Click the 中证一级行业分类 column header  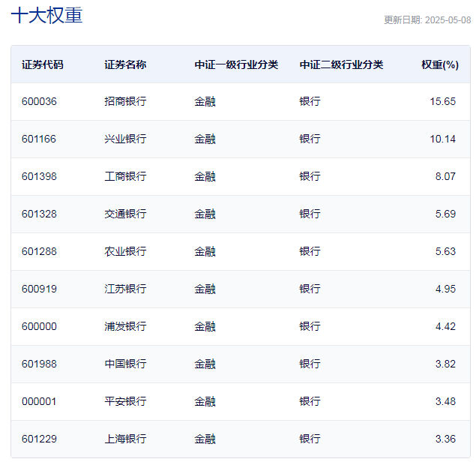pyautogui.click(x=236, y=64)
